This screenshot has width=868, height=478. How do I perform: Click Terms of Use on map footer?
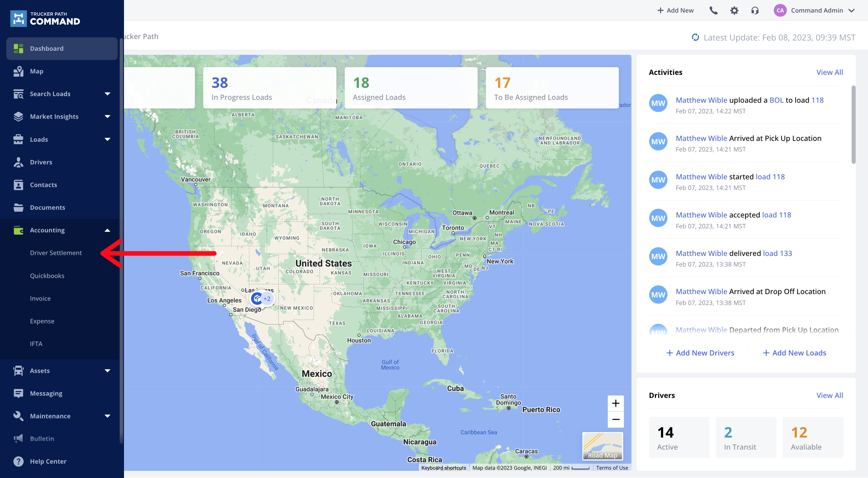tap(612, 468)
